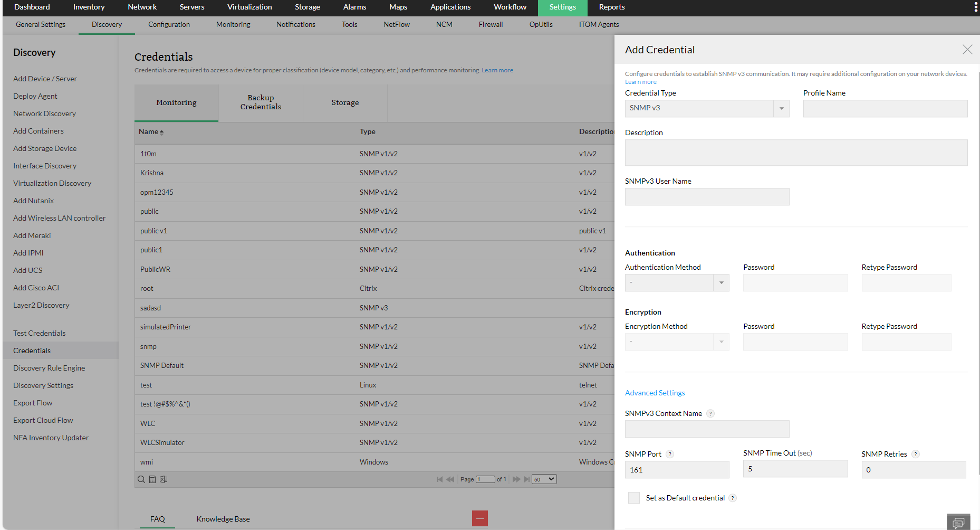Viewport: 980px width, 530px height.
Task: Open Test Credentials in sidebar
Action: 40,333
